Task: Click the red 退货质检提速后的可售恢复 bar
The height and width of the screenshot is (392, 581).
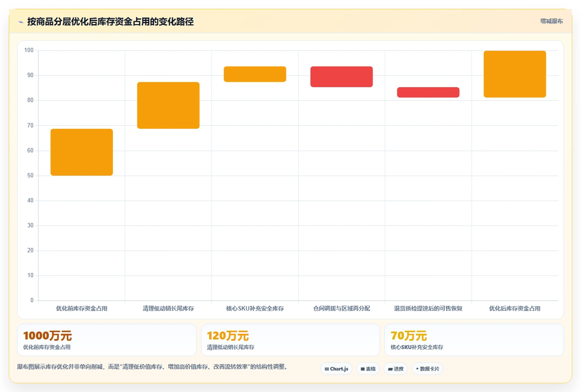Action: (x=428, y=92)
